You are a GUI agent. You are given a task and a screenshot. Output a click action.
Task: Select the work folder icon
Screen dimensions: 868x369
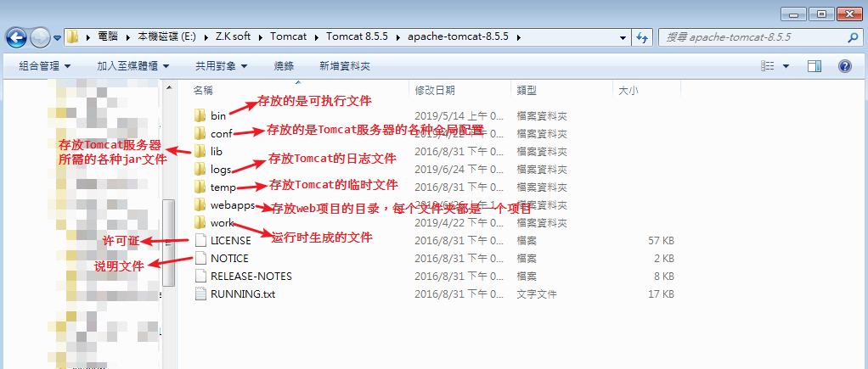click(x=200, y=222)
